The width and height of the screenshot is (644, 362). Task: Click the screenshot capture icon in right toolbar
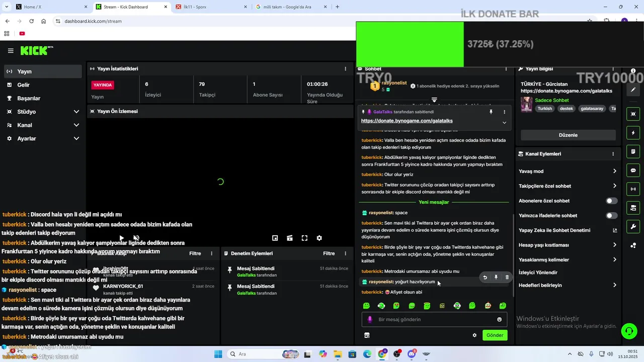tap(633, 114)
